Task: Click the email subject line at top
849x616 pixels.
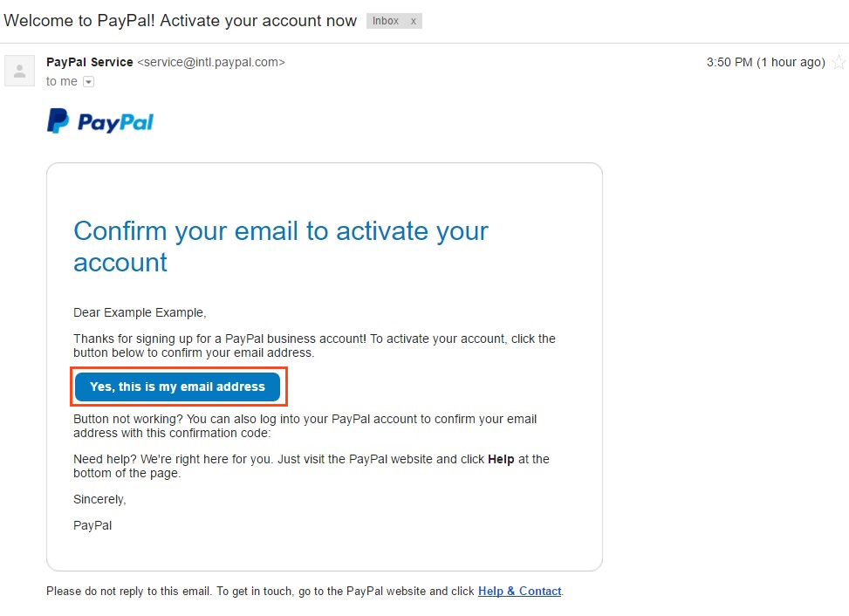Action: [x=181, y=20]
